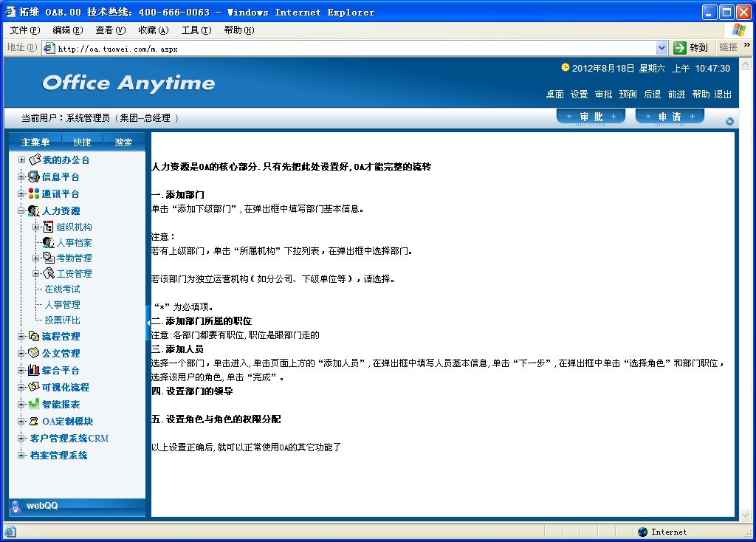Collapse the 人力资源 tree node
The height and width of the screenshot is (542, 756).
tap(21, 211)
